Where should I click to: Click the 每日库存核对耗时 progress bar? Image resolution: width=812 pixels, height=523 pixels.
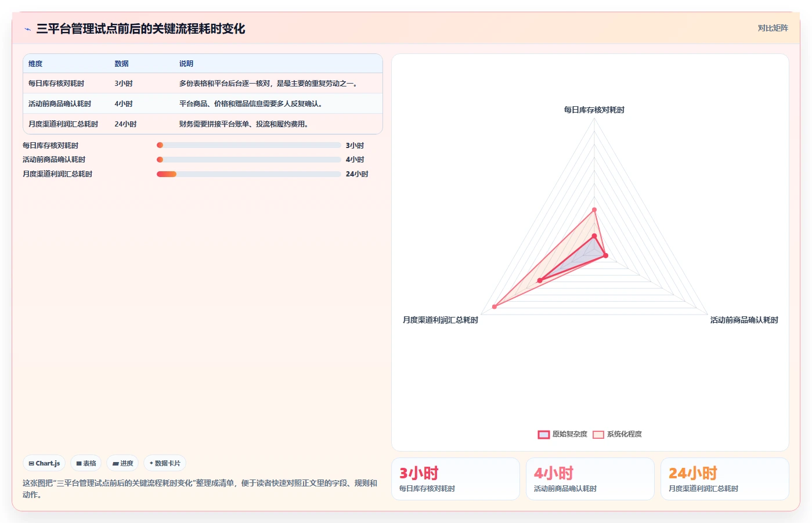point(249,145)
